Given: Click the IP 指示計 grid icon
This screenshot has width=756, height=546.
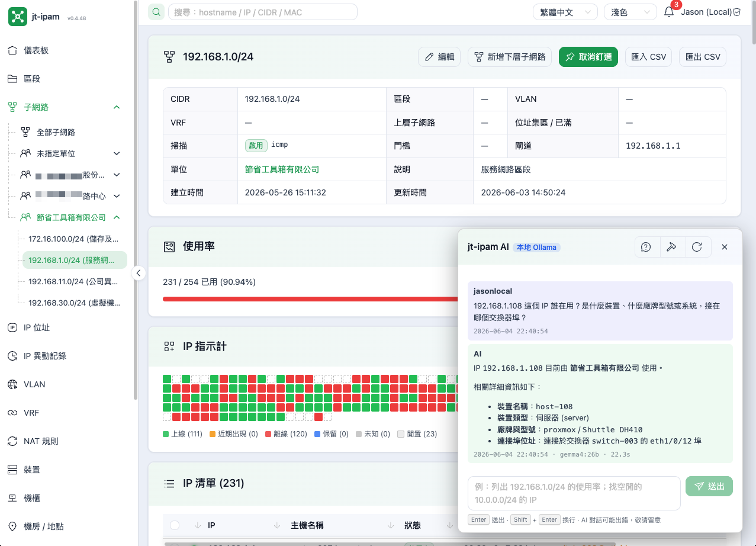Looking at the screenshot, I should pos(170,346).
